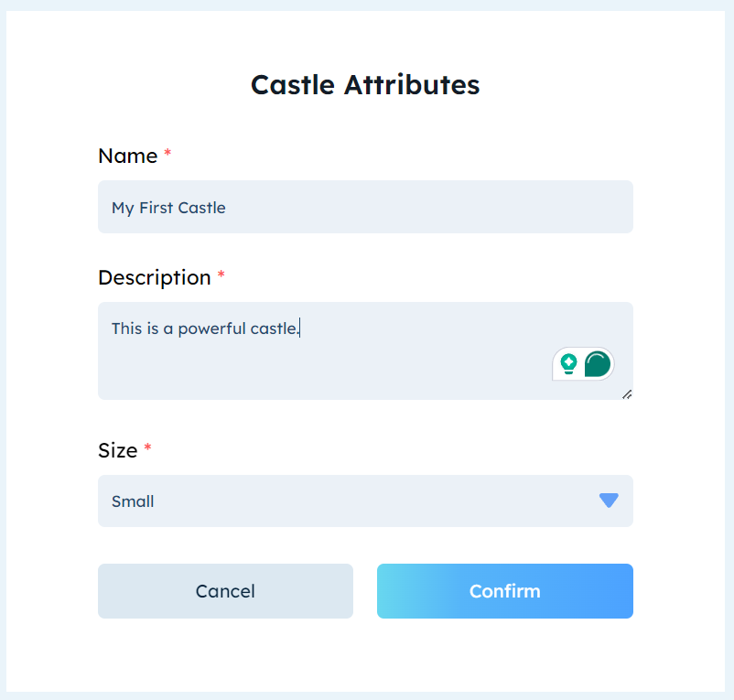The width and height of the screenshot is (734, 700).
Task: Collapse the Size dropdown via its arrow
Action: (608, 501)
